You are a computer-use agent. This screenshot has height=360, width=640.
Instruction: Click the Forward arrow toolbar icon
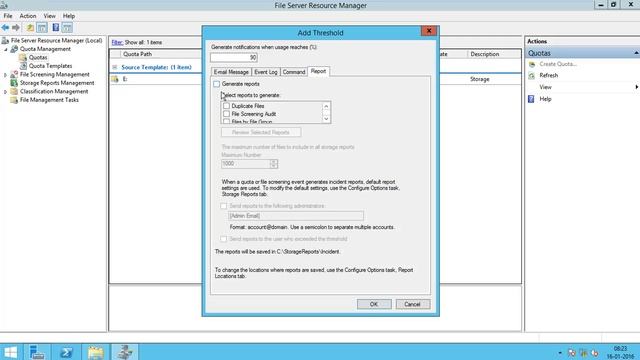16,27
